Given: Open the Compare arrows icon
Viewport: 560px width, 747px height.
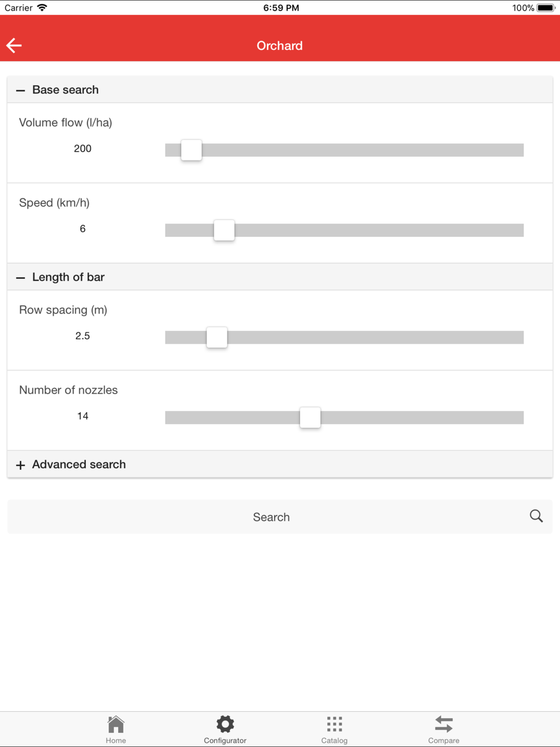Looking at the screenshot, I should coord(444,725).
